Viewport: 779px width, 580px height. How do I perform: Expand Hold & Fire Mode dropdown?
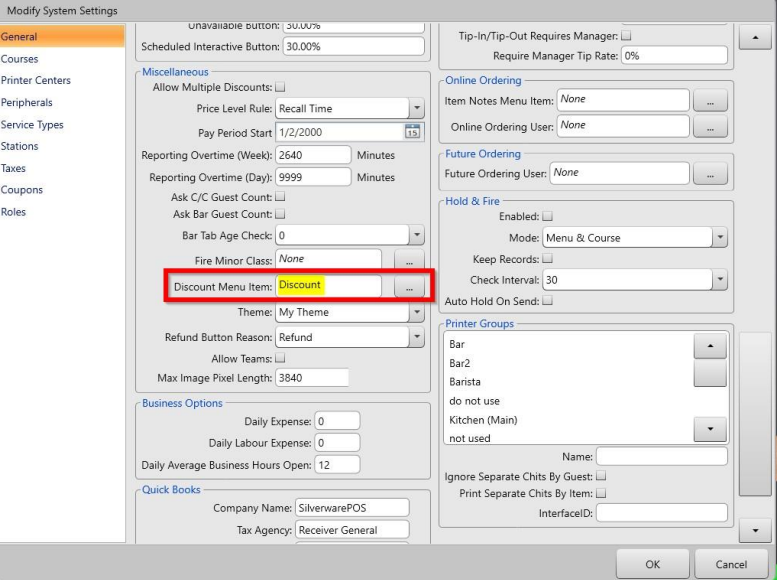click(720, 238)
